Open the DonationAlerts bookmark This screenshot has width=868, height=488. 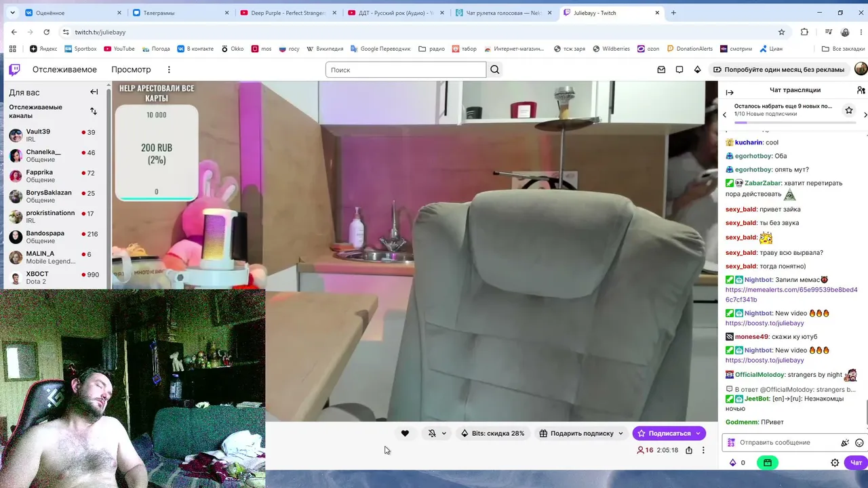[x=689, y=49]
